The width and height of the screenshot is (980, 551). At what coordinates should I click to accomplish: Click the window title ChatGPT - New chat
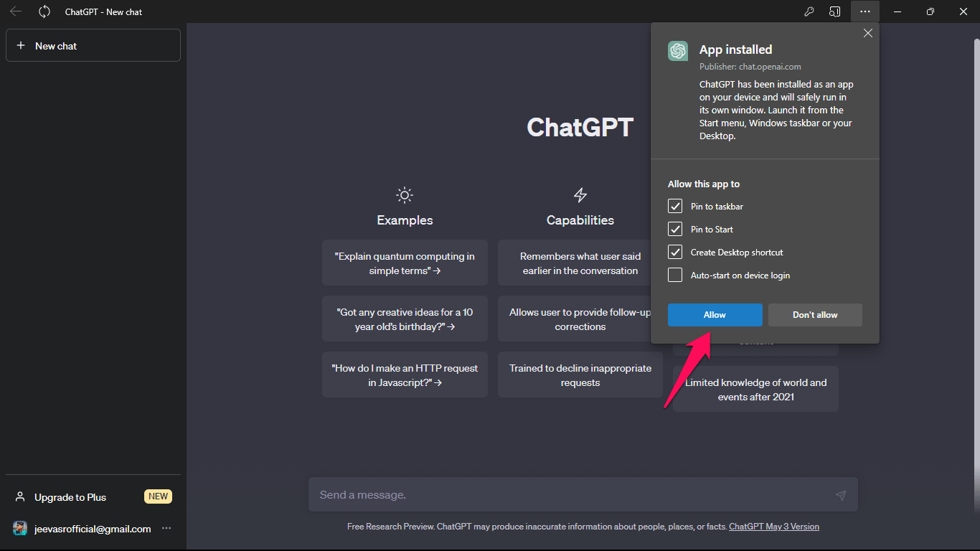[103, 11]
